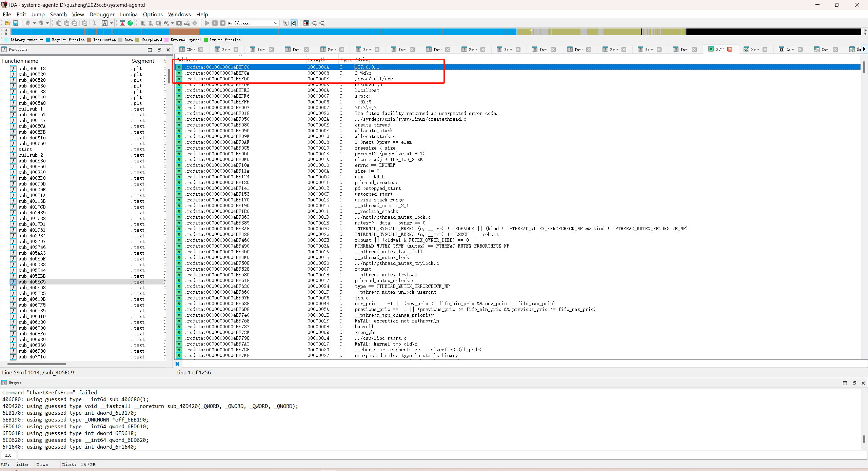Open the Debugger menu

click(102, 14)
